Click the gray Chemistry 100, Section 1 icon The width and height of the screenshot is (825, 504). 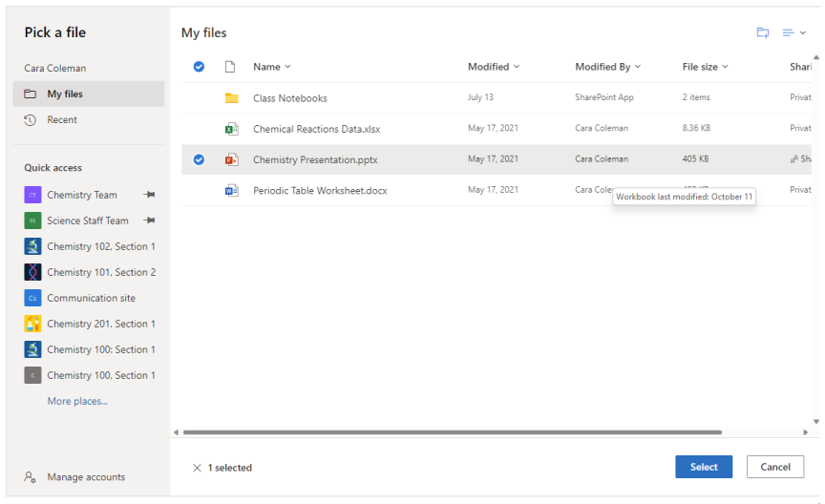tap(32, 375)
